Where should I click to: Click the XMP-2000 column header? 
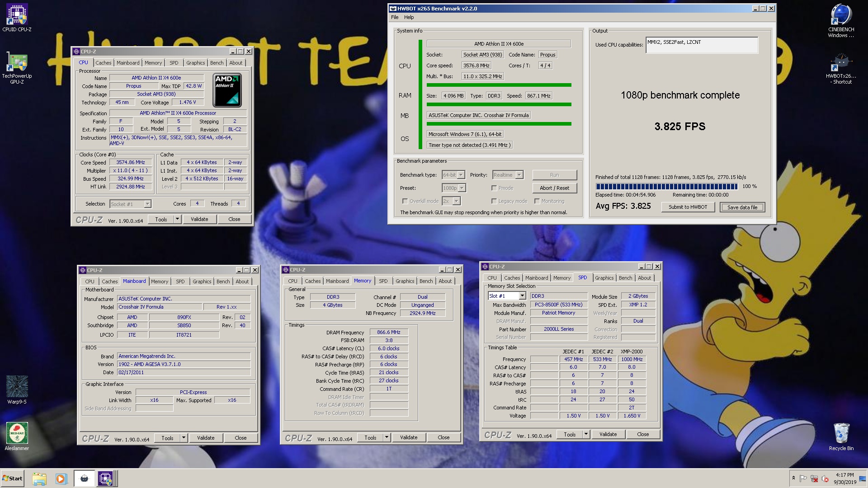tap(632, 352)
